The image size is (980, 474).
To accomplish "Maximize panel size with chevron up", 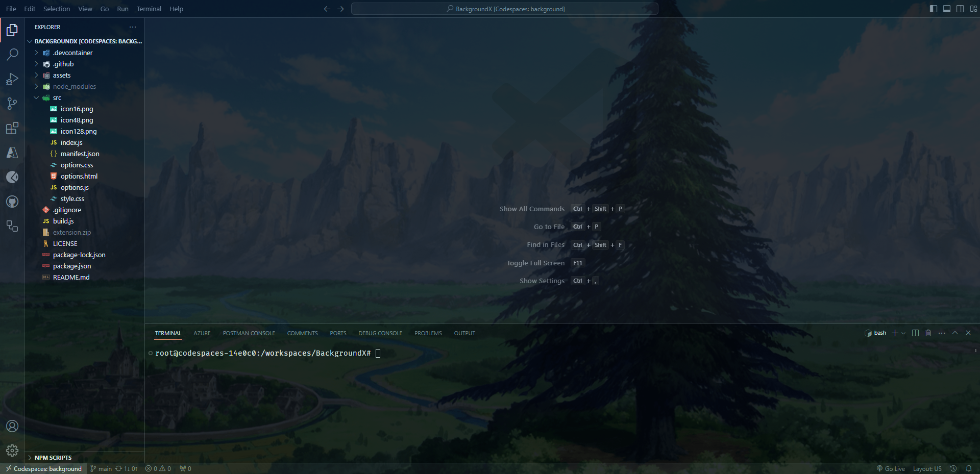I will [955, 333].
